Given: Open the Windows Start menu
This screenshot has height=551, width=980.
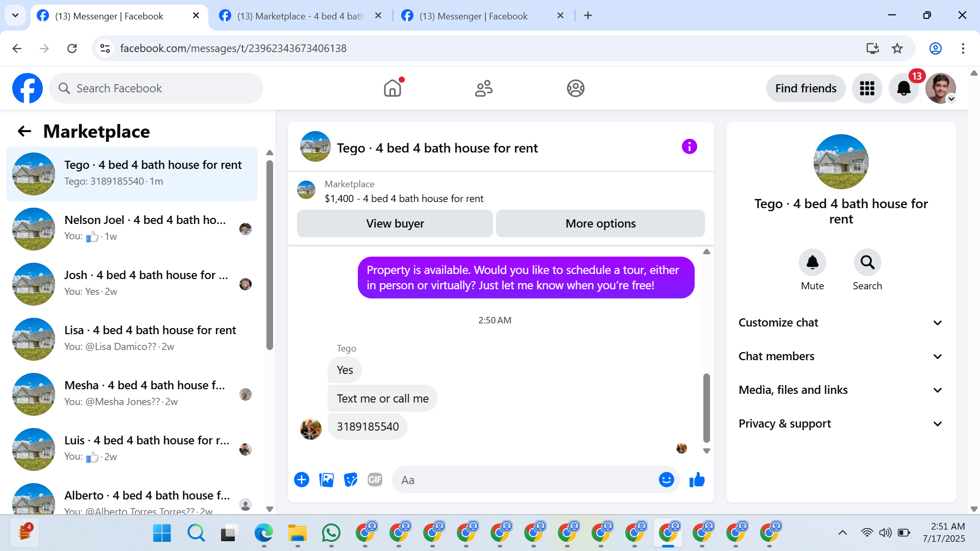Looking at the screenshot, I should tap(162, 533).
